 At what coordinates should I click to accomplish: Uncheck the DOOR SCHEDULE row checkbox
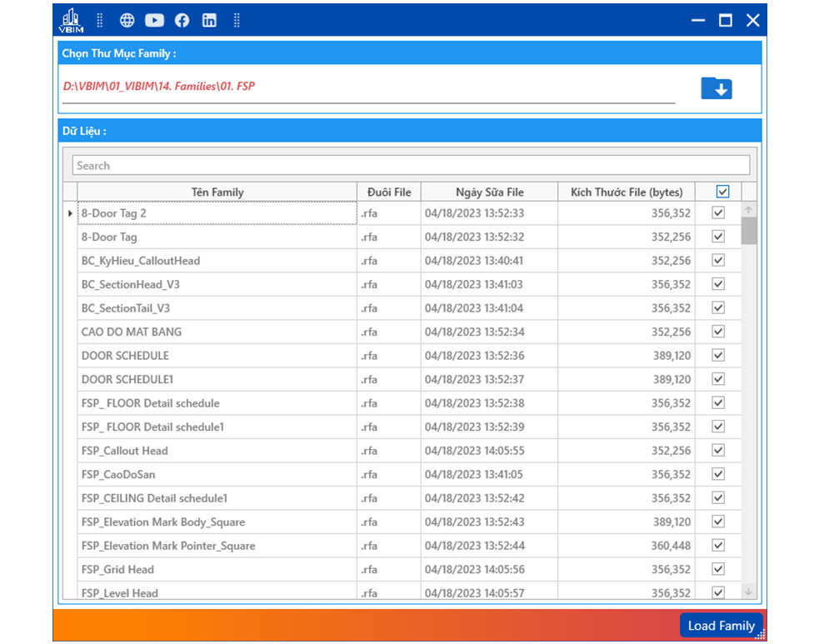(718, 356)
